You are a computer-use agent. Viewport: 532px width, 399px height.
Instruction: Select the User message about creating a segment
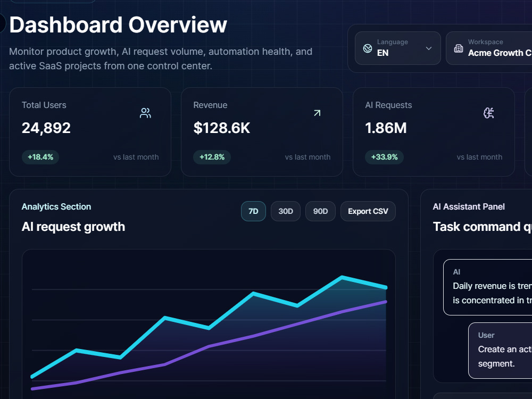500,351
